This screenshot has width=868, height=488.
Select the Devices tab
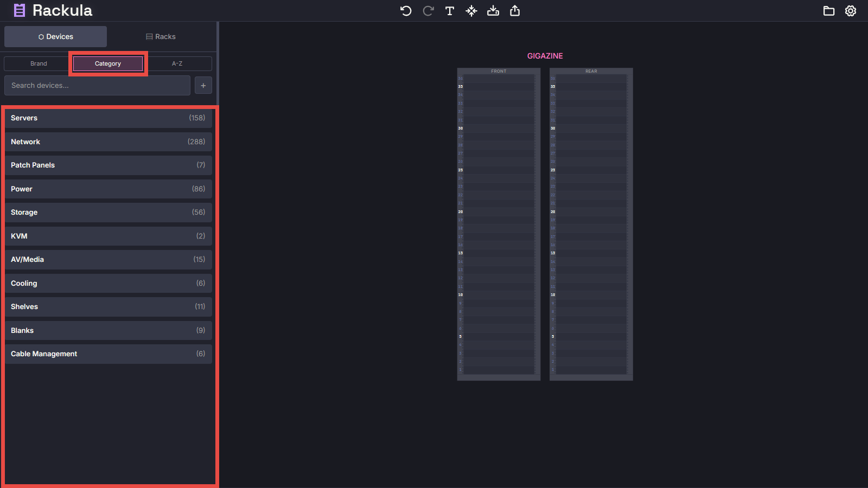[x=56, y=37]
